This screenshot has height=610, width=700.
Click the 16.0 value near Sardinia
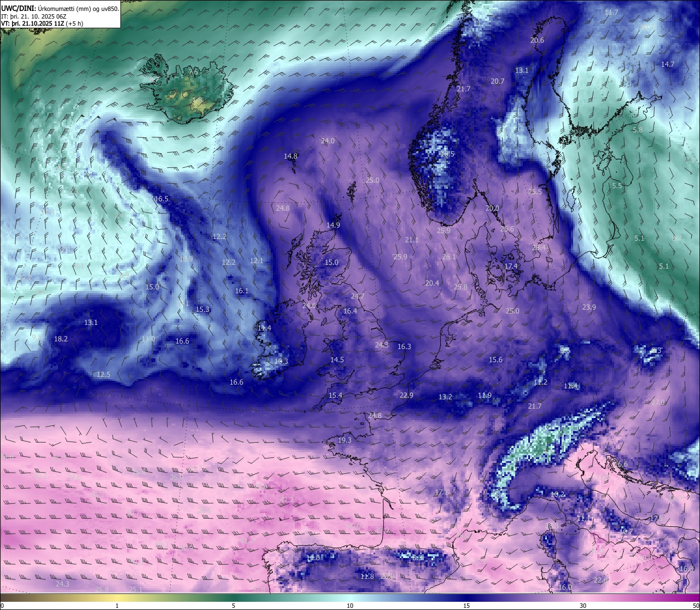point(564,587)
